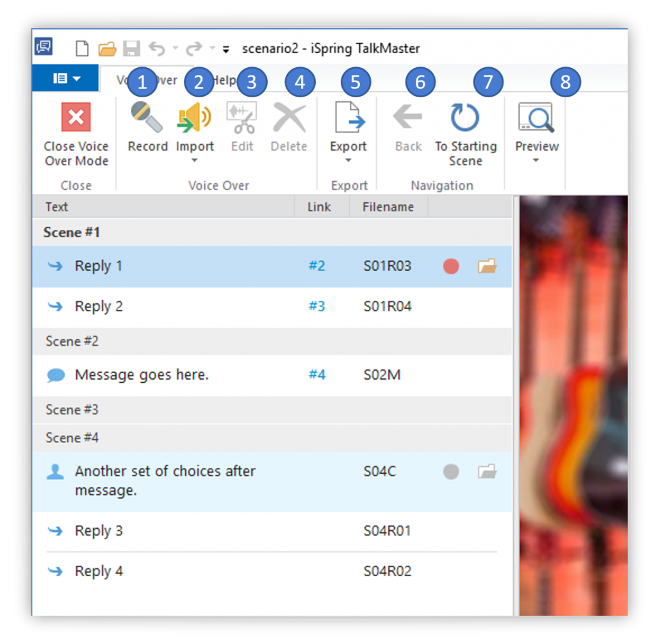656x644 pixels.
Task: Follow the #4 link for Message goes here
Action: coord(317,374)
